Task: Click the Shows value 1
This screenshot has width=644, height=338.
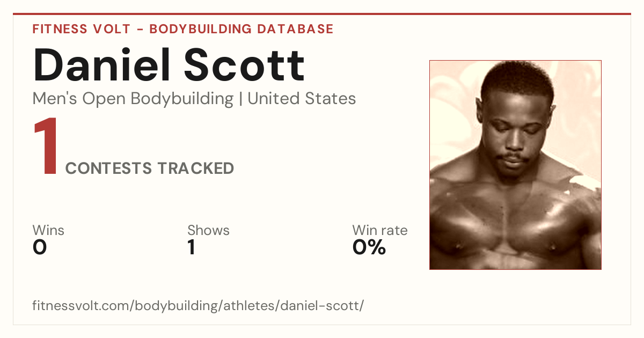Action: (x=191, y=247)
